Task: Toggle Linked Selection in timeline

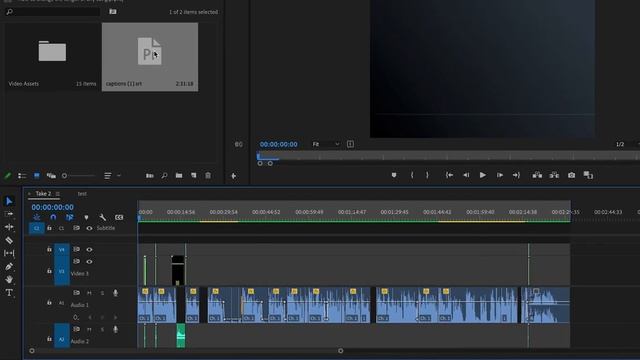Action: (69, 218)
